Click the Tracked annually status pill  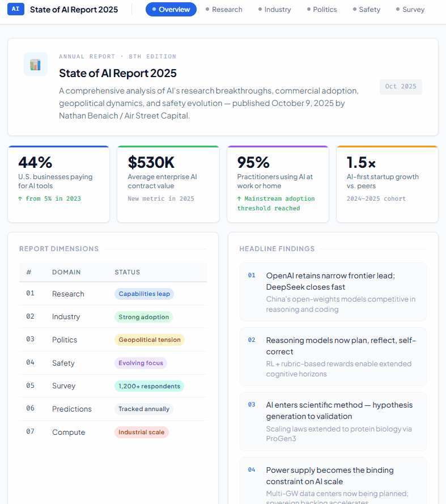point(144,409)
